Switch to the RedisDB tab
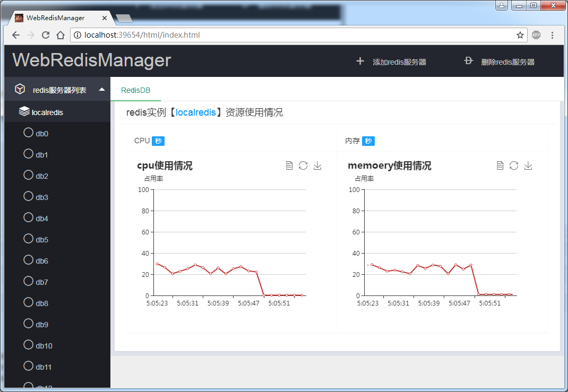 [x=135, y=90]
